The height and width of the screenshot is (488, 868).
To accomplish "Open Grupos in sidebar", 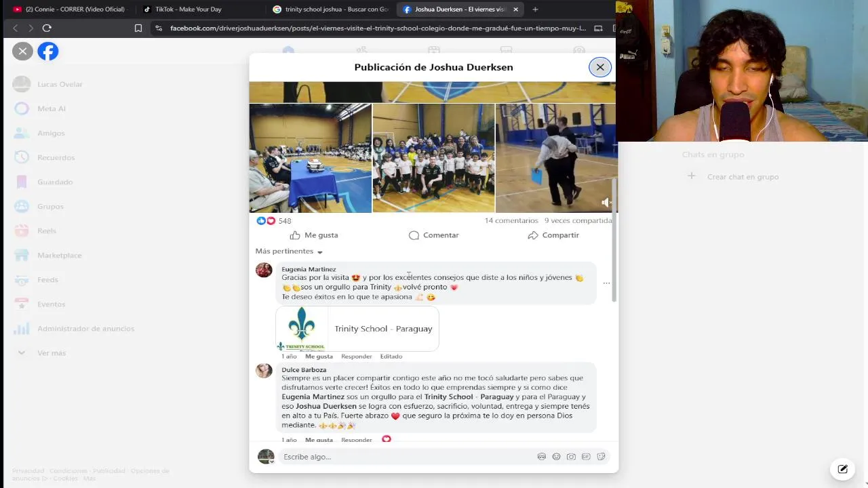I will coord(50,206).
